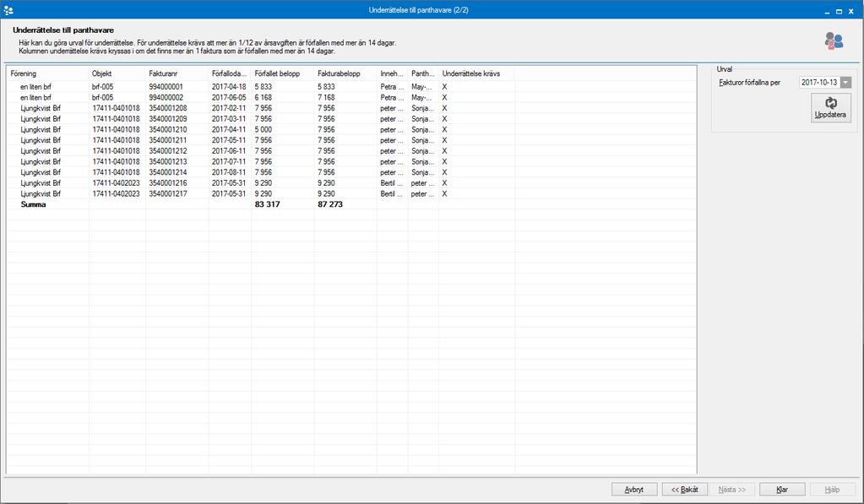Viewport: 864px width, 504px height.
Task: Click due date 2017-08-11
Action: 229,172
